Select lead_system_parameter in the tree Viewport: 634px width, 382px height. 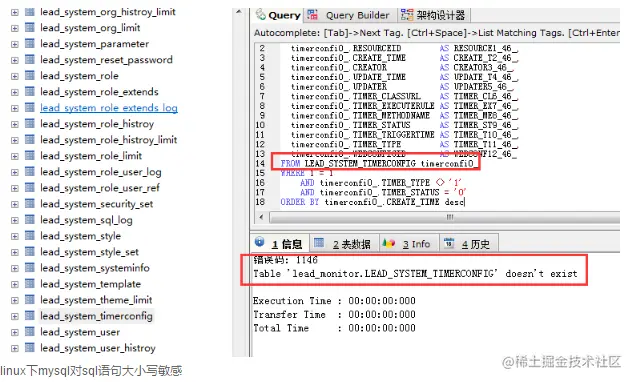95,44
